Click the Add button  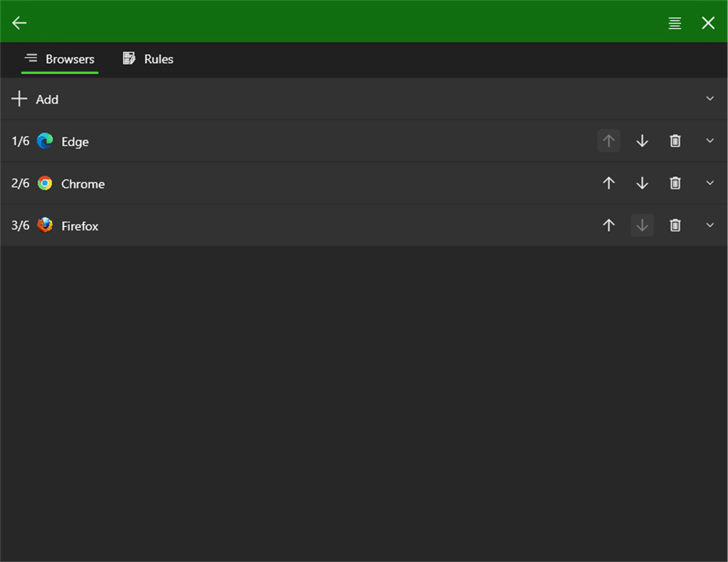coord(47,99)
